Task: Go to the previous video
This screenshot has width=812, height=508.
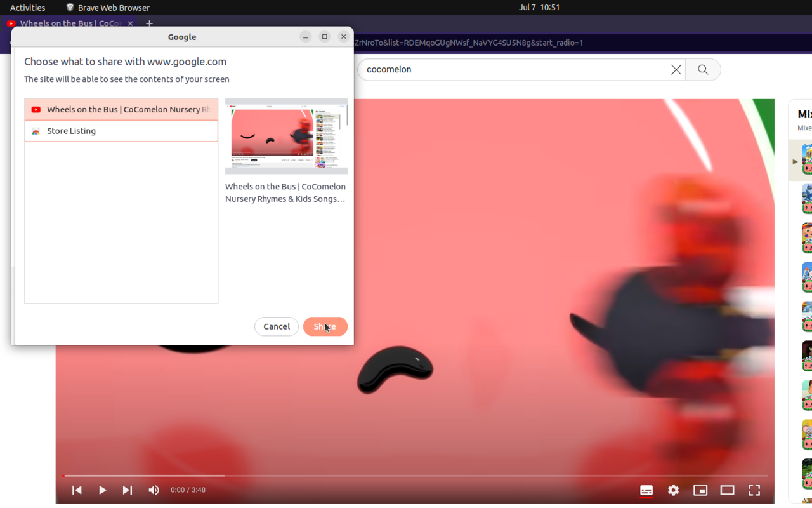Action: pos(76,490)
